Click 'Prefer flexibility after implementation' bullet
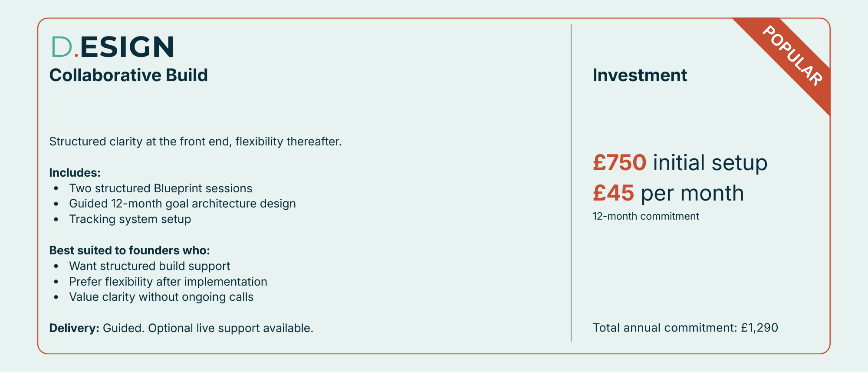 click(168, 282)
